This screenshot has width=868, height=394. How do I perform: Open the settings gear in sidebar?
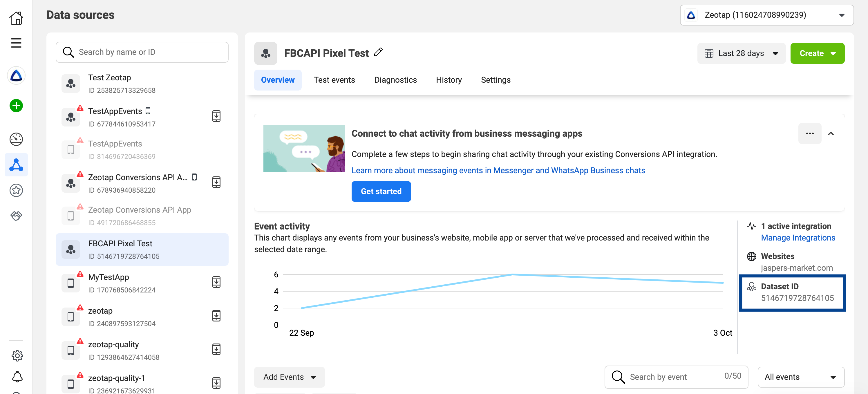tap(17, 355)
